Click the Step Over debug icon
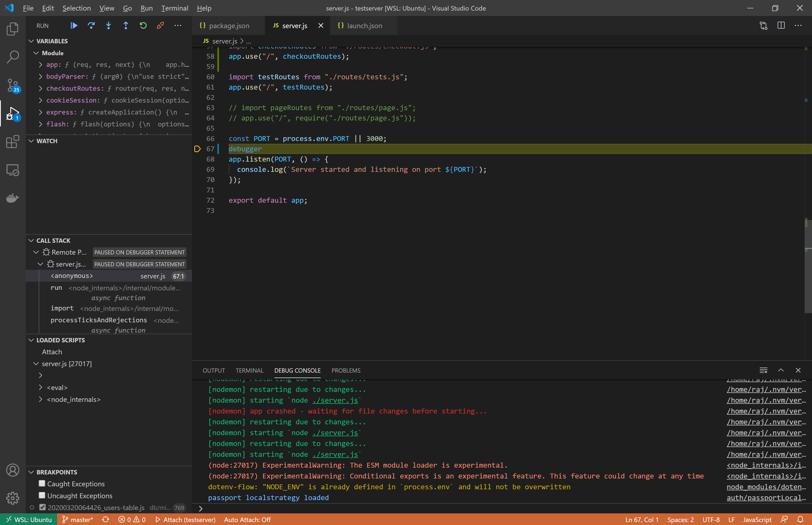 (x=91, y=25)
